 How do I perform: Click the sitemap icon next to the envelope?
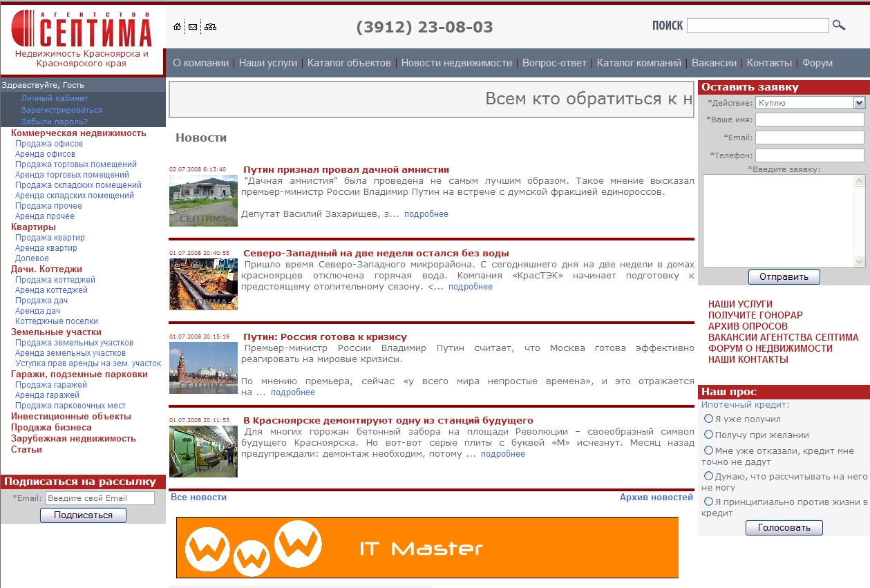tap(210, 26)
